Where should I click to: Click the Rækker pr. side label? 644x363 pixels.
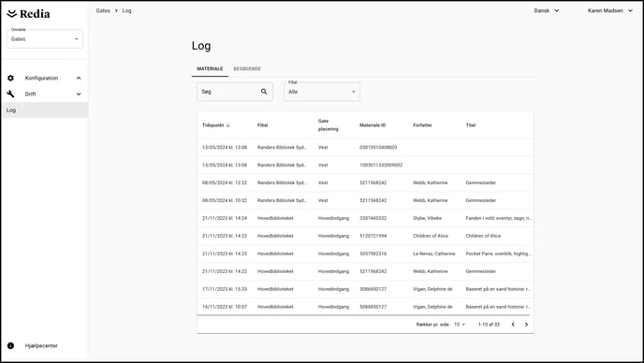click(432, 325)
